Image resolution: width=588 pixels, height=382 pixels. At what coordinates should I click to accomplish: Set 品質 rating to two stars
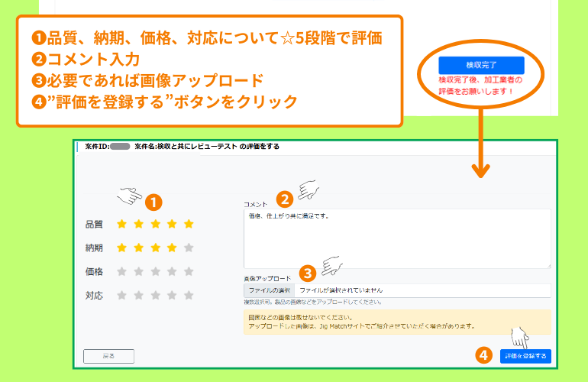coord(139,224)
